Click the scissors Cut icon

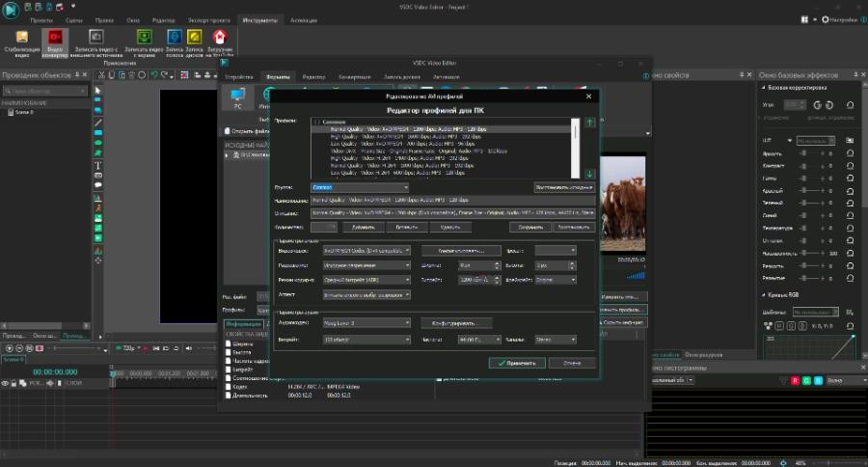coord(101,75)
